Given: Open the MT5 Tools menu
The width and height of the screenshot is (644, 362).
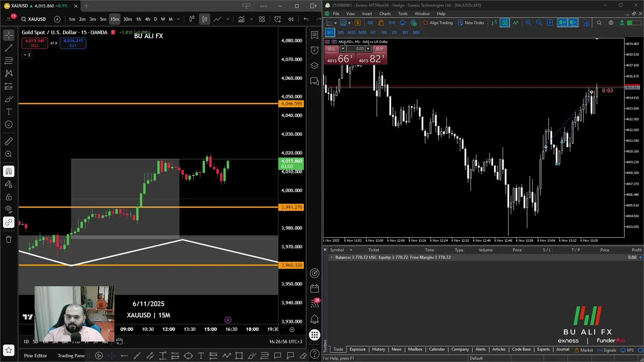Looking at the screenshot, I should coord(403,14).
